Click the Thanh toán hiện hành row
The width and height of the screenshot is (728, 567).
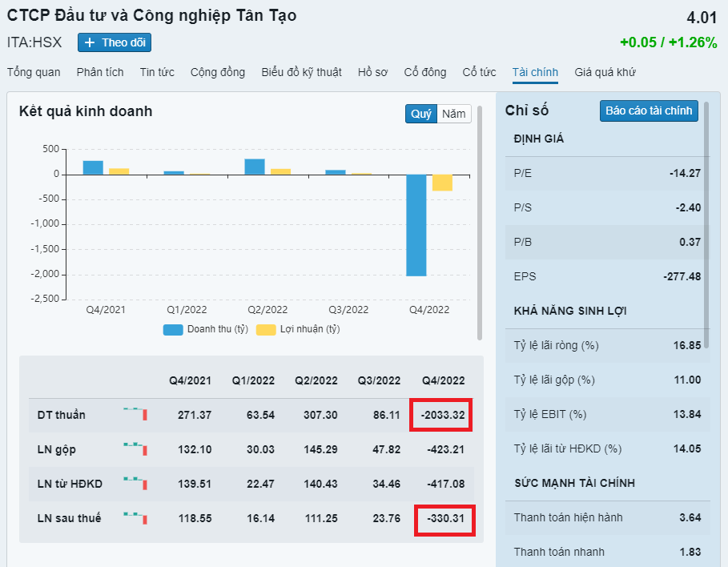(x=607, y=518)
